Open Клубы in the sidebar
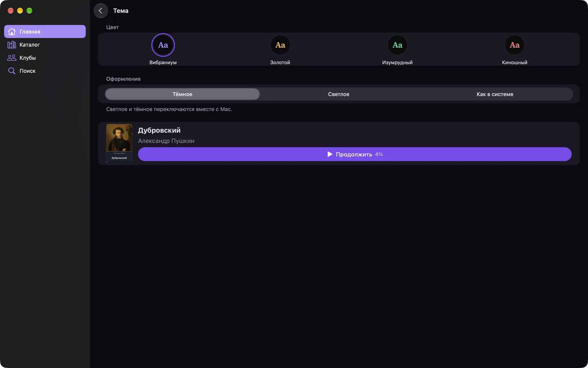Image resolution: width=588 pixels, height=368 pixels. click(x=45, y=58)
